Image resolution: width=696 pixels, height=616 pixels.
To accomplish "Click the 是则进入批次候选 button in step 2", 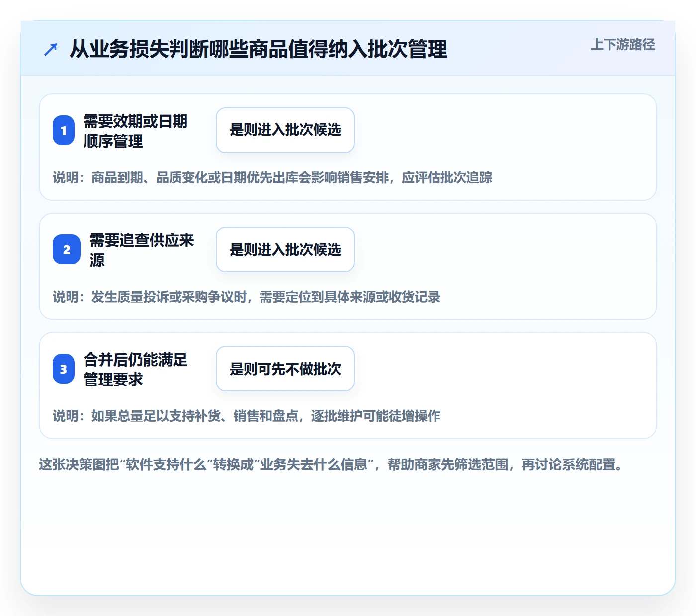I will coord(285,249).
